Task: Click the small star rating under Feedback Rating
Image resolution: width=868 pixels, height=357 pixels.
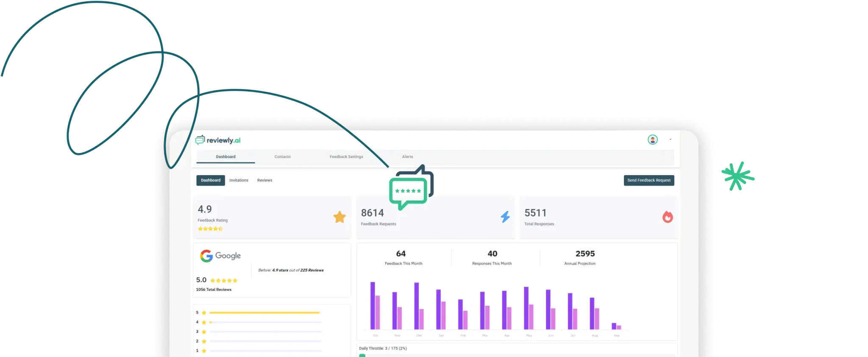Action: (210, 229)
